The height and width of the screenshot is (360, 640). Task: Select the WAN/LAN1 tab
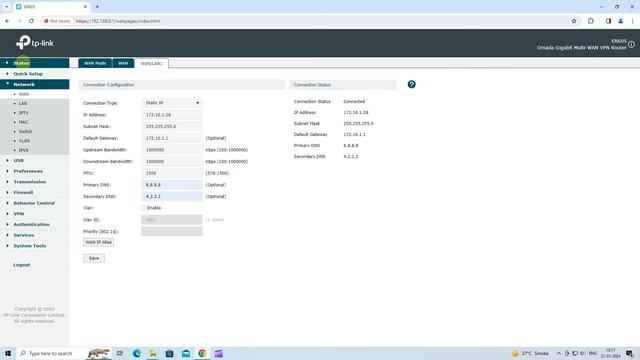coord(151,63)
